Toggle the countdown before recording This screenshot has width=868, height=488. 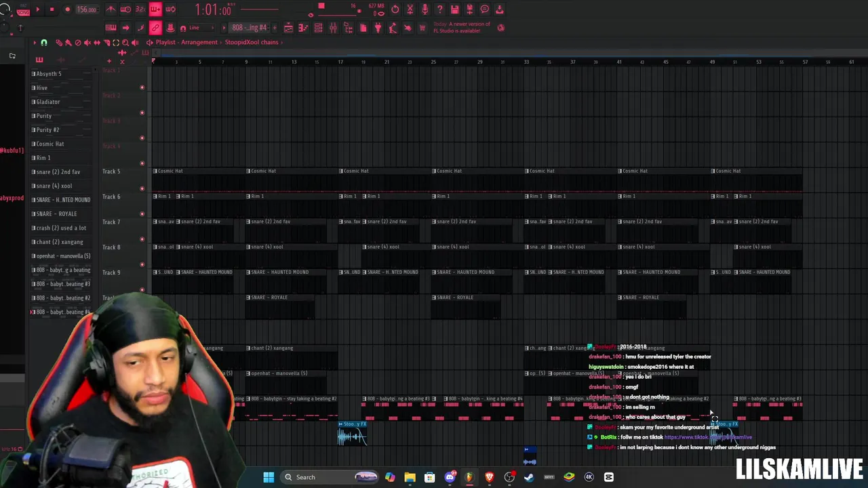[x=140, y=9]
